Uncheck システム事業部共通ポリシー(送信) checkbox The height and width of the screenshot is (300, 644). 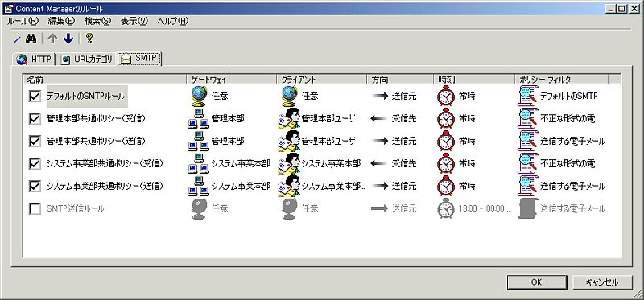pyautogui.click(x=35, y=187)
